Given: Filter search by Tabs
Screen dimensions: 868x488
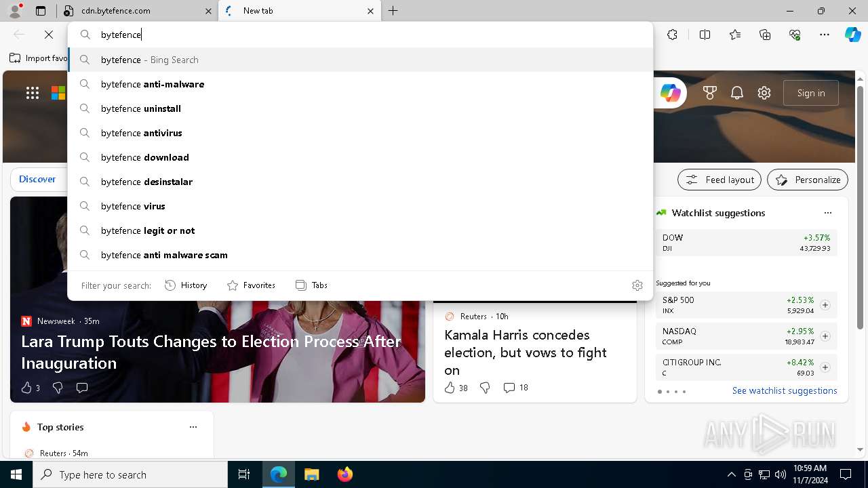Looking at the screenshot, I should [311, 285].
